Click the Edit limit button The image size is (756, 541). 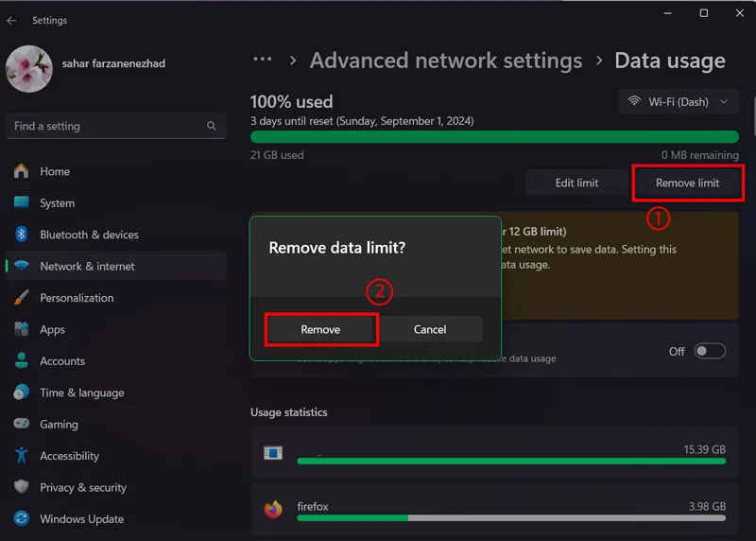pyautogui.click(x=576, y=183)
